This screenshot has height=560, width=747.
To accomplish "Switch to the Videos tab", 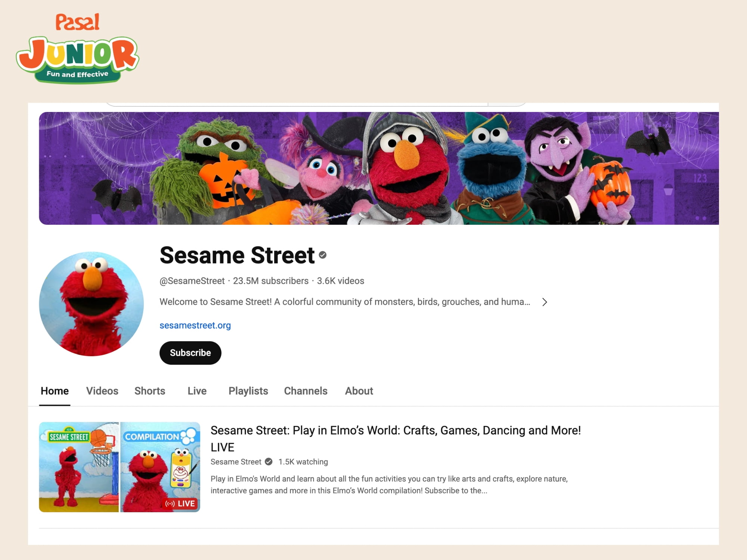I will coord(102,391).
